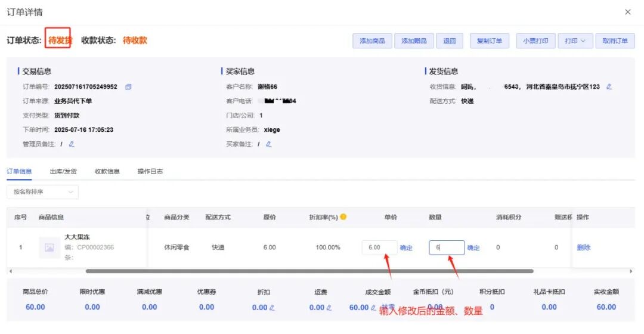Click the 货到付款 payment type
The height and width of the screenshot is (334, 644).
[67, 116]
